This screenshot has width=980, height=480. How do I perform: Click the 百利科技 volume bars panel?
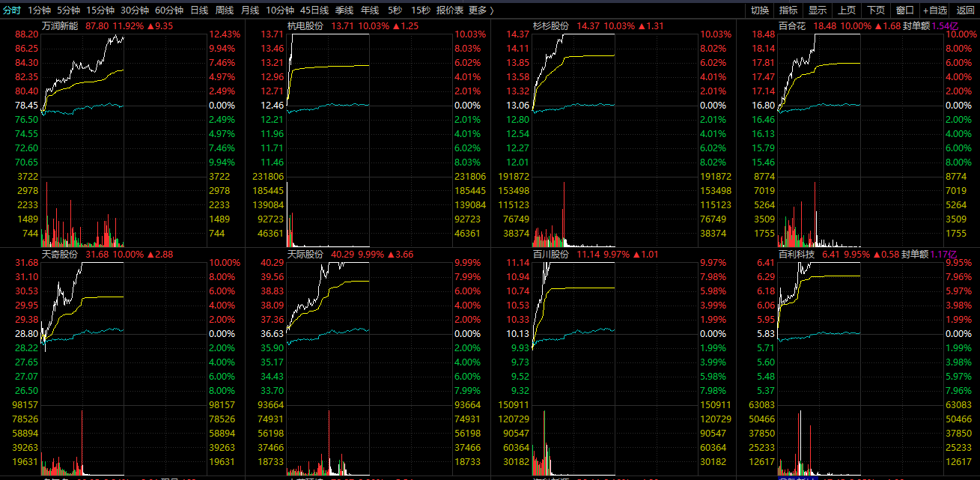[860, 440]
